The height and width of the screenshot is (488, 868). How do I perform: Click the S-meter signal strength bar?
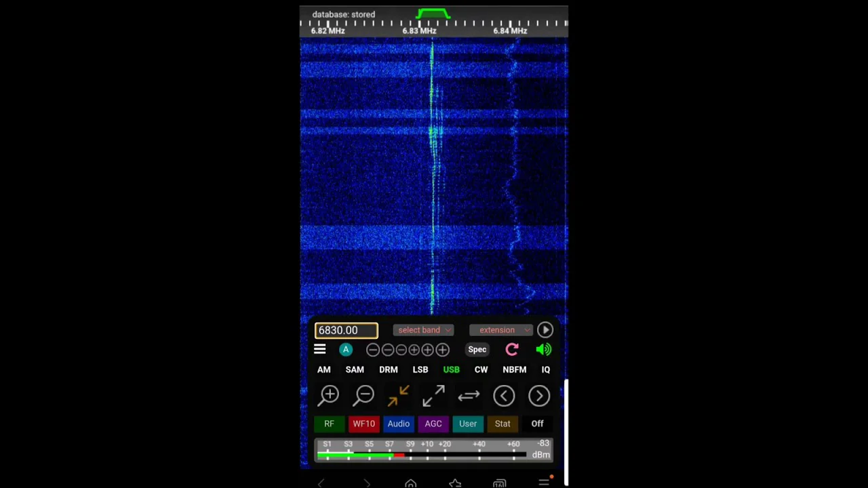pyautogui.click(x=434, y=450)
